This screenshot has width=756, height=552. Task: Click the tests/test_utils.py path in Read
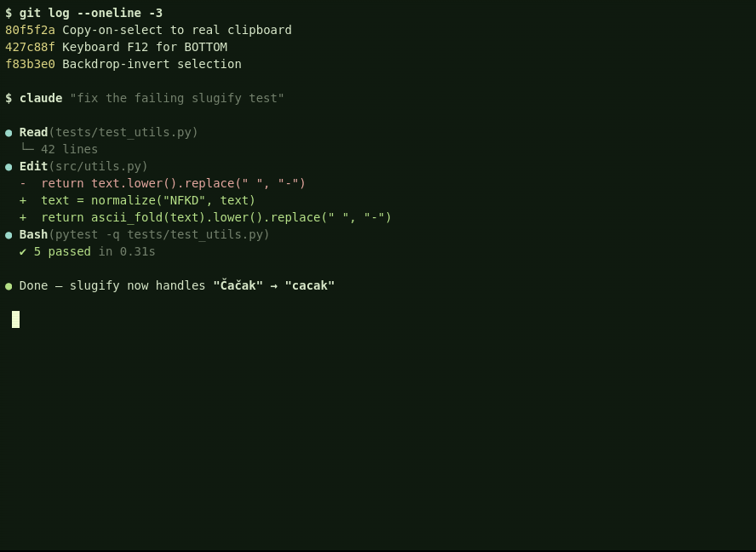click(x=123, y=132)
